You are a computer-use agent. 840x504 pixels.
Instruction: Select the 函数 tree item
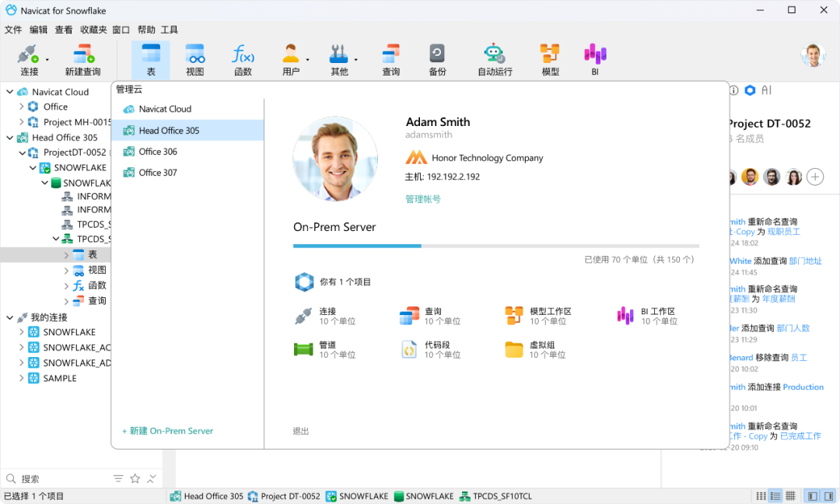click(x=97, y=285)
